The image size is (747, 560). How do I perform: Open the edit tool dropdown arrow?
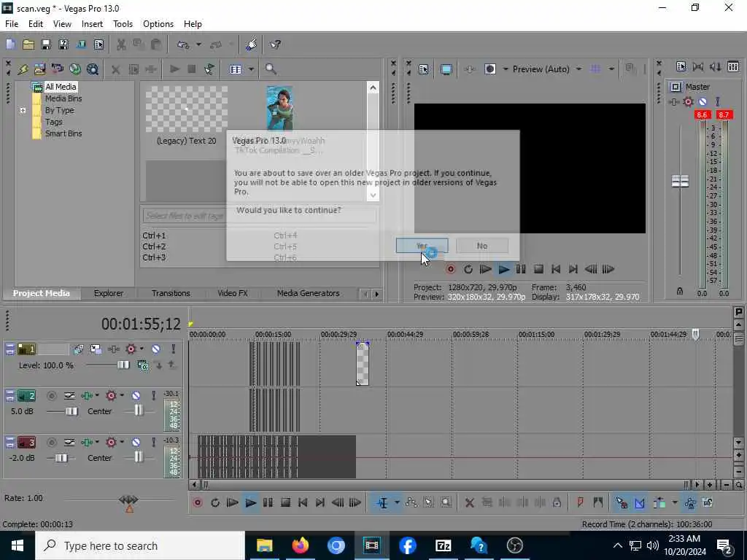coord(396,503)
